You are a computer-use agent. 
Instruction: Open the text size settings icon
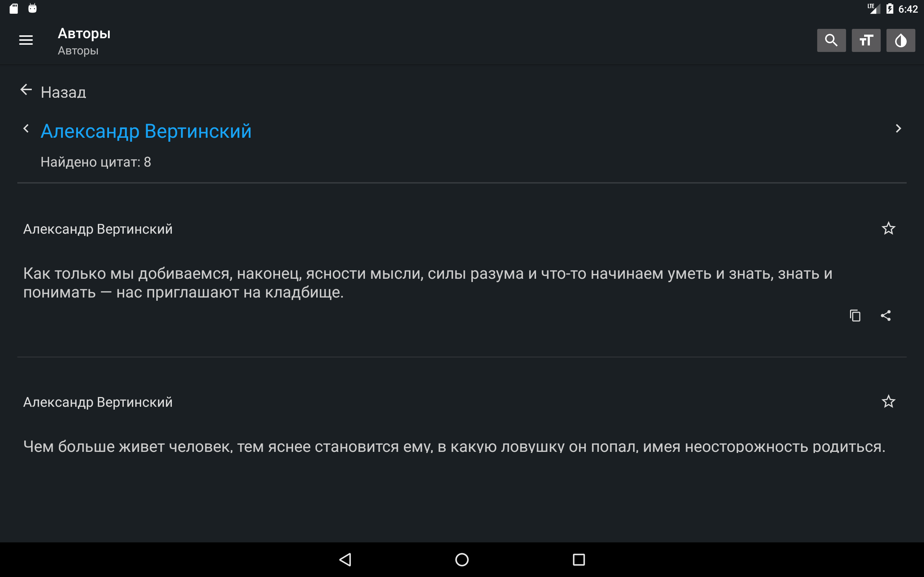(866, 40)
